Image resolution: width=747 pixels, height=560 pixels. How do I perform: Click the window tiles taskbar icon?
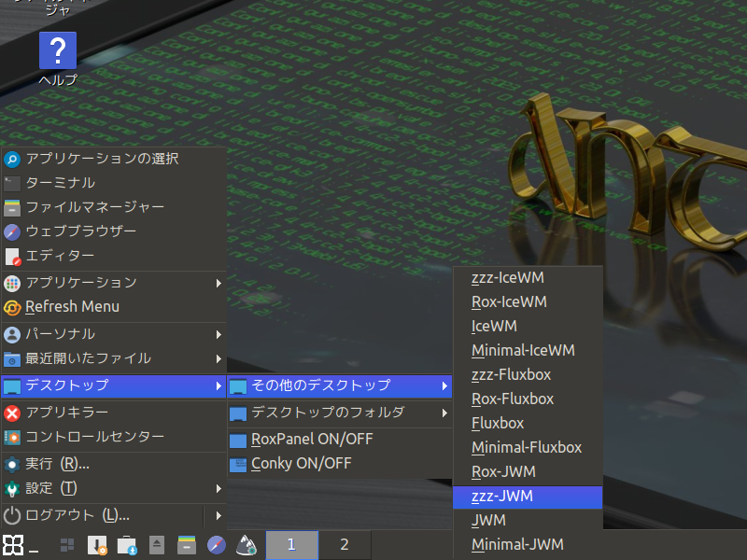[x=67, y=545]
